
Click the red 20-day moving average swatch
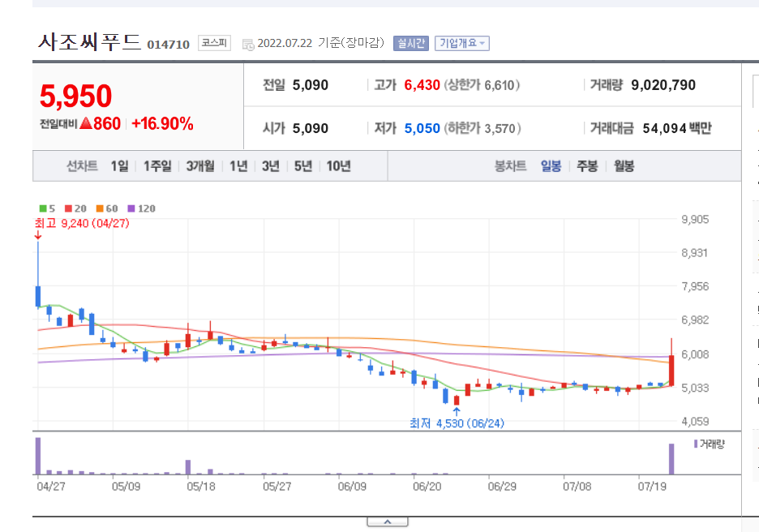68,208
